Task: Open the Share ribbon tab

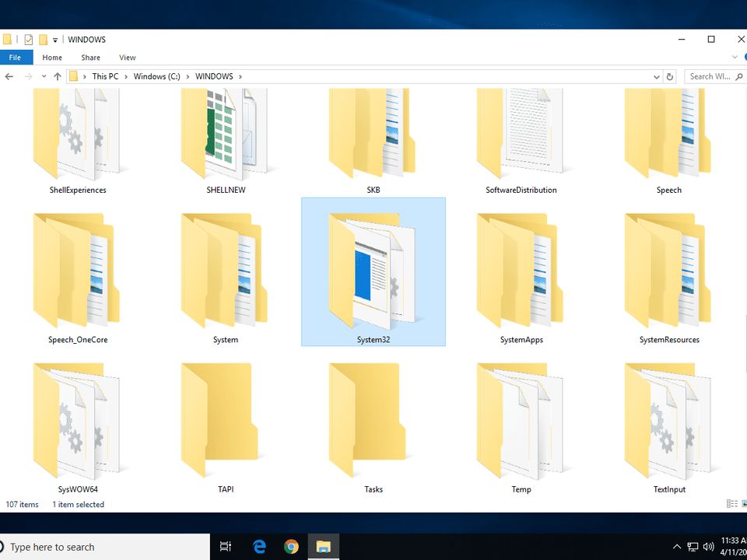Action: coord(90,57)
